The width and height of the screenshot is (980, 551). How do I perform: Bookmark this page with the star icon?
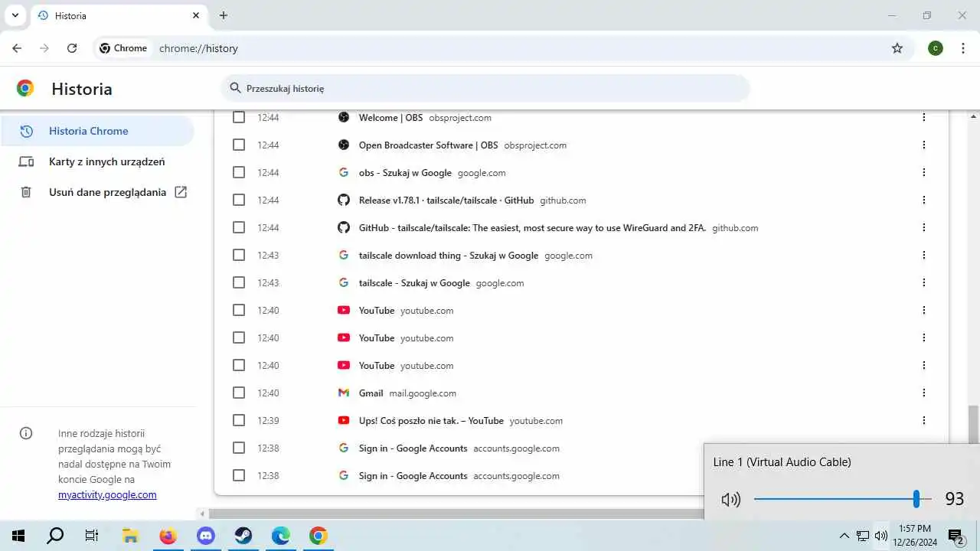tap(897, 48)
